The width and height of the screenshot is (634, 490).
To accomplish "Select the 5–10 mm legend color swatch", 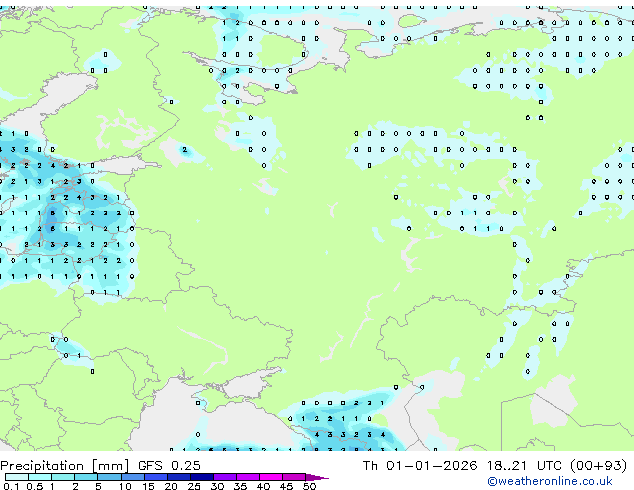I will pos(109,477).
